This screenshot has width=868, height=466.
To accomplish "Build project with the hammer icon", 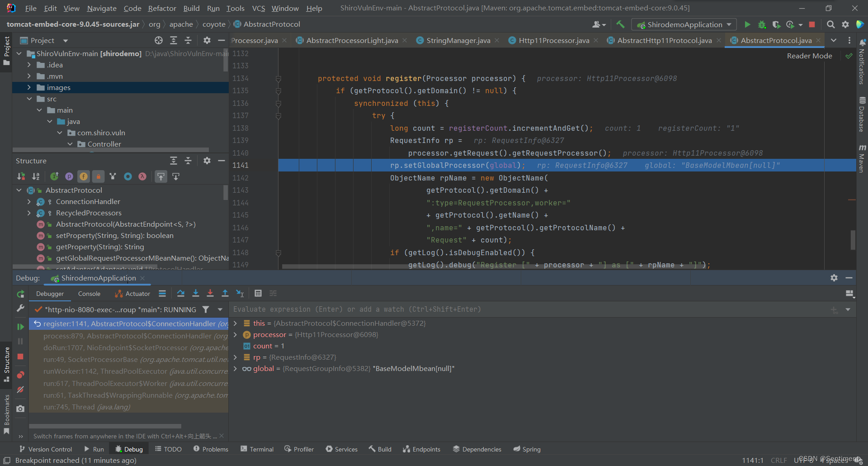I will pyautogui.click(x=620, y=24).
